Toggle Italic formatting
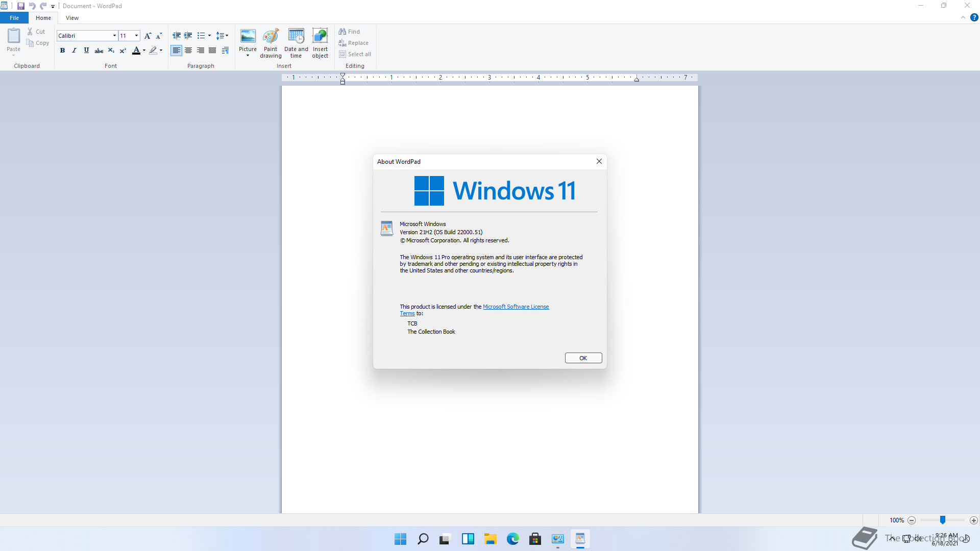 pos(75,51)
